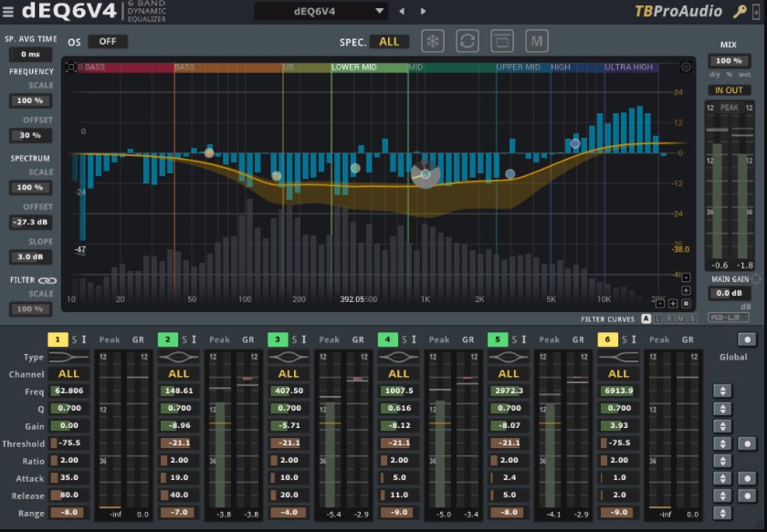Toggle oversampling OFF button
The height and width of the screenshot is (532, 767).
[x=108, y=42]
